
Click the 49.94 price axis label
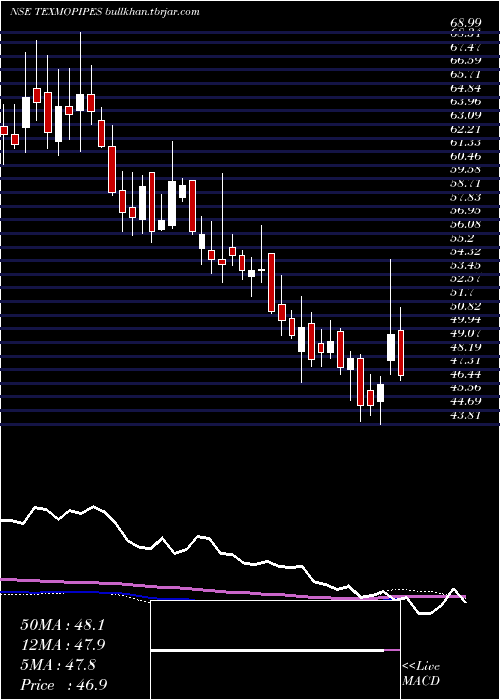[465, 320]
